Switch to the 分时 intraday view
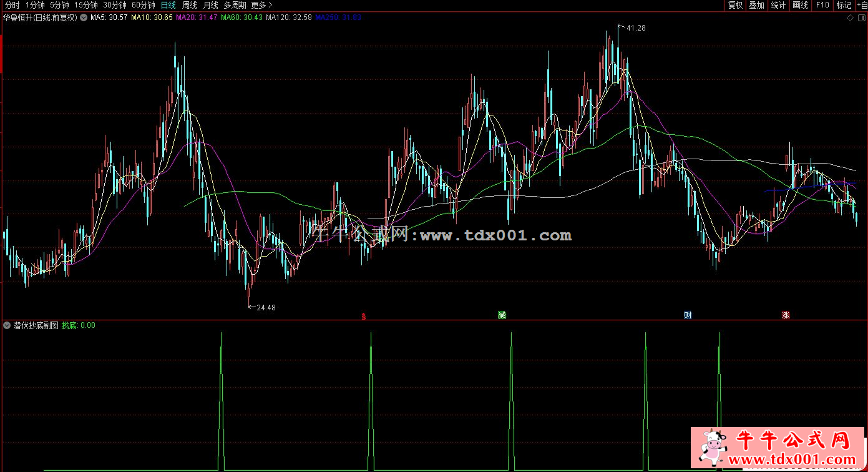 point(12,5)
